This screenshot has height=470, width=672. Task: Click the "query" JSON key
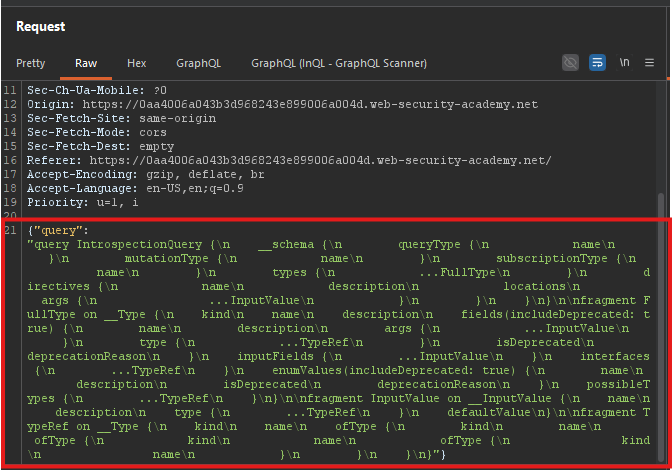pos(58,231)
